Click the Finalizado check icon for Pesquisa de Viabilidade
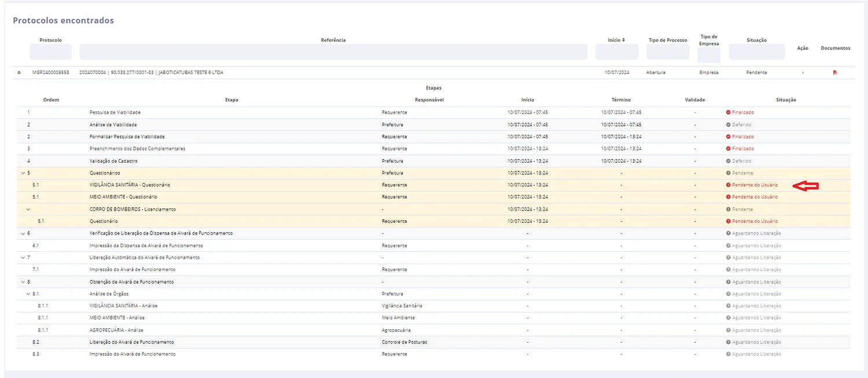868x378 pixels. point(729,112)
